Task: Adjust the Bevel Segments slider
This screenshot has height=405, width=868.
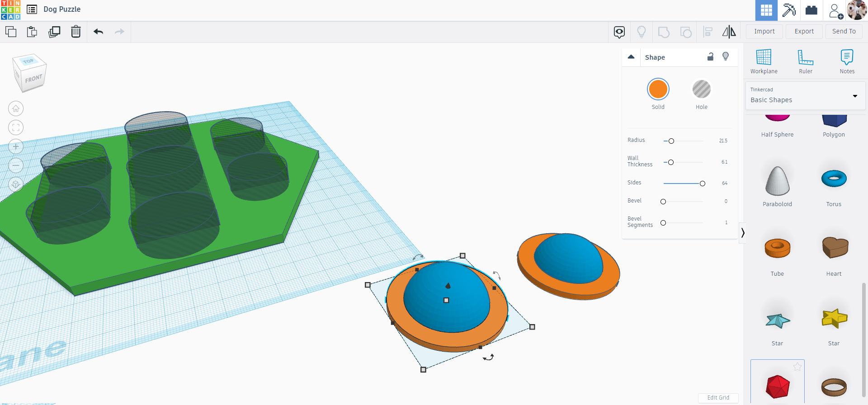Action: click(x=663, y=223)
